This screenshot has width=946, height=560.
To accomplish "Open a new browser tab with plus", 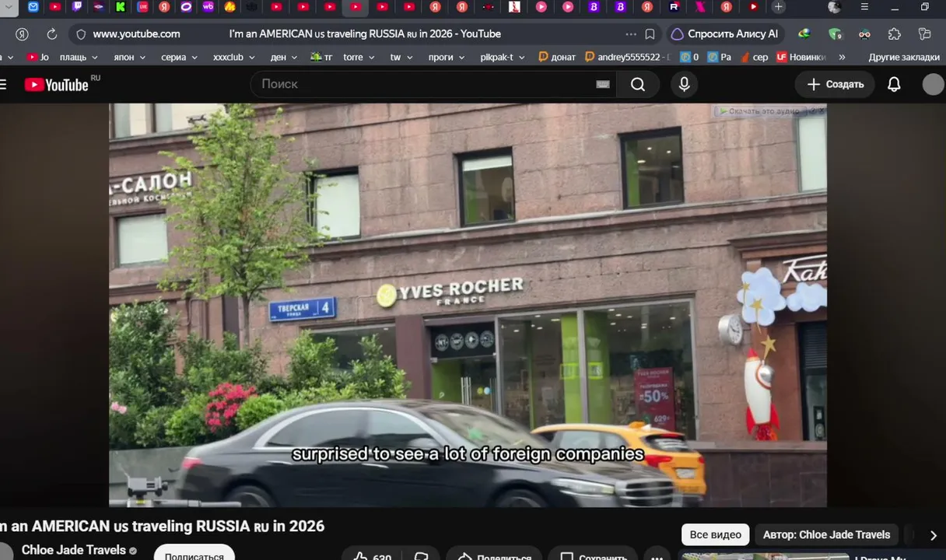I will tap(778, 7).
